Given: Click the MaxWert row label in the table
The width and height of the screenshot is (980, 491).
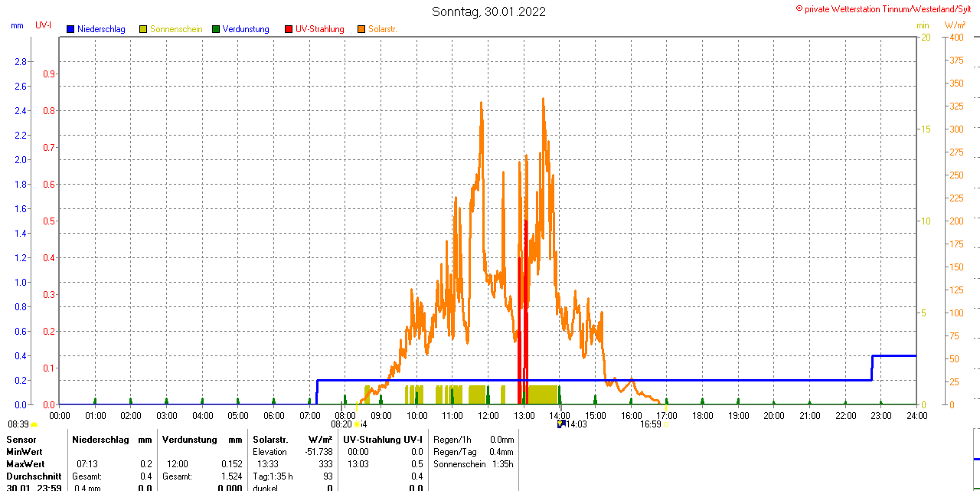Looking at the screenshot, I should coord(25,464).
